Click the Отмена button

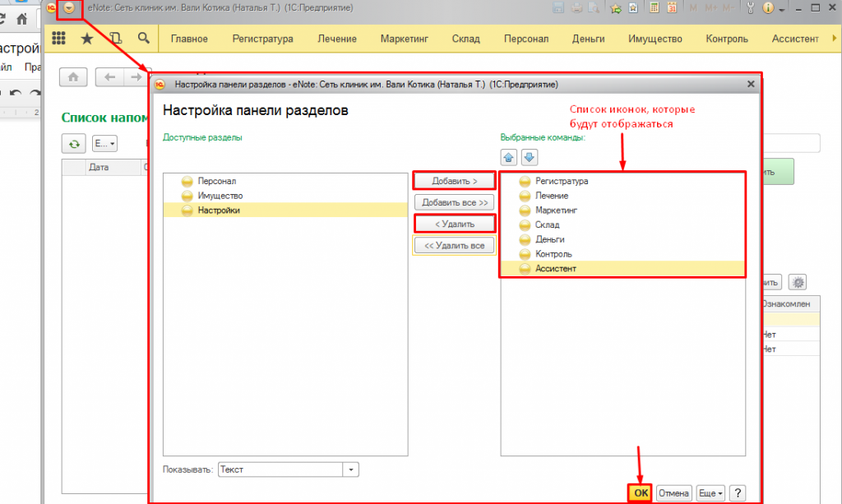[x=673, y=492]
